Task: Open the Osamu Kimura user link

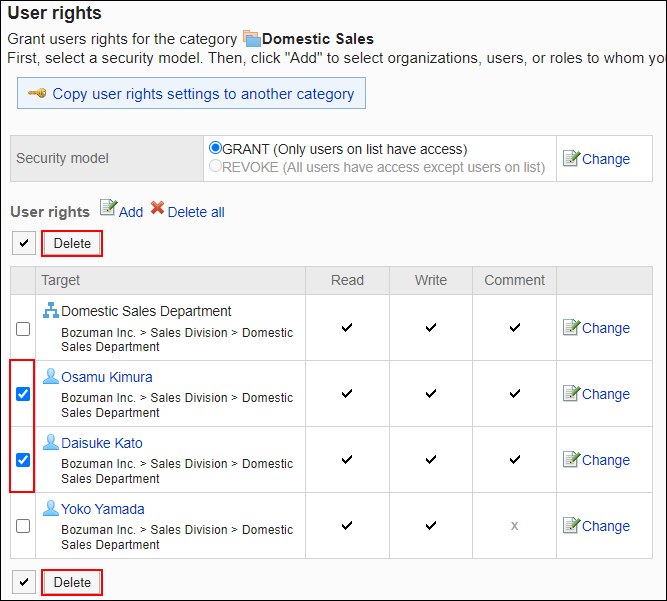Action: point(107,377)
